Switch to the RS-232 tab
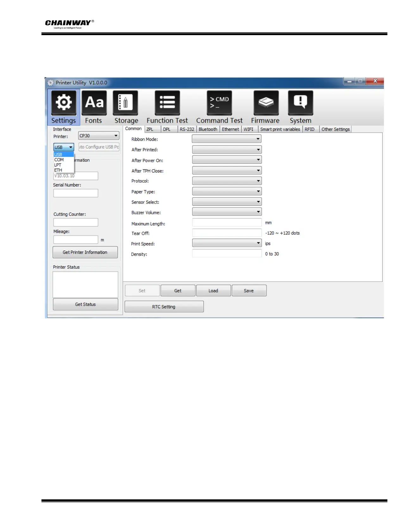The width and height of the screenshot is (420, 531). 187,129
